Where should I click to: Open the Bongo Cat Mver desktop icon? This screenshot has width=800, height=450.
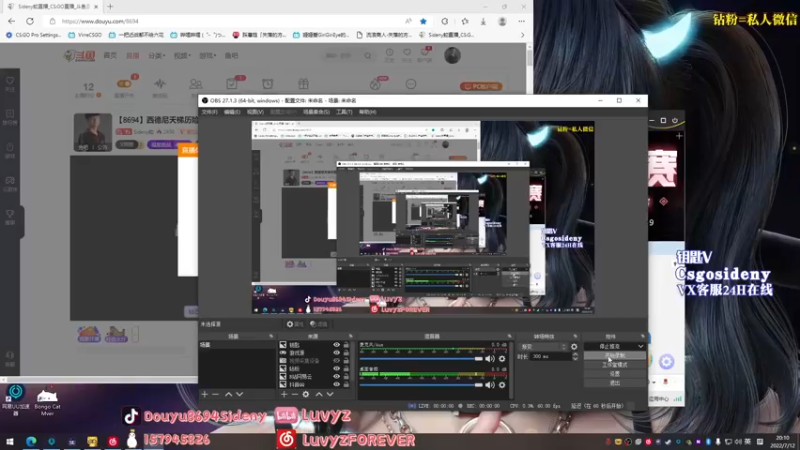point(47,402)
